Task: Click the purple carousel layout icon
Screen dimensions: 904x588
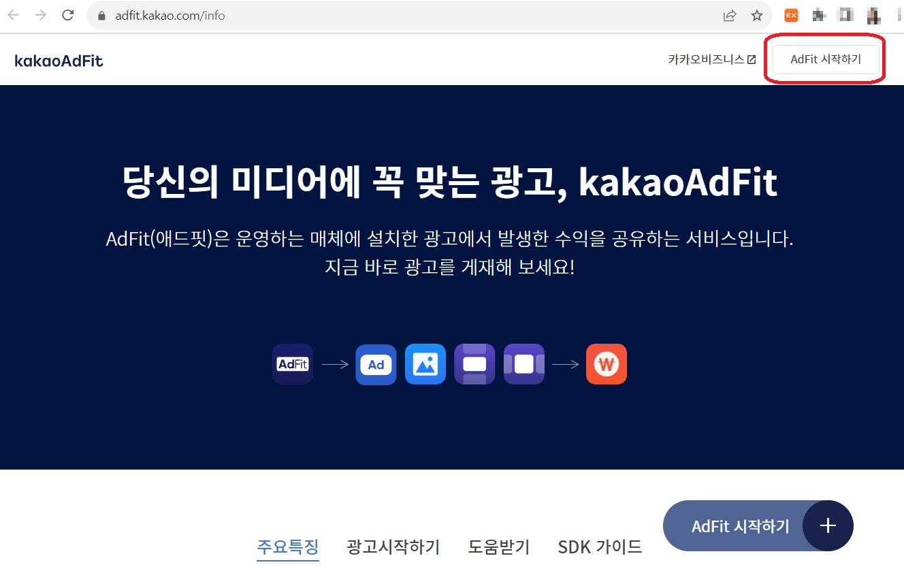Action: (x=524, y=364)
